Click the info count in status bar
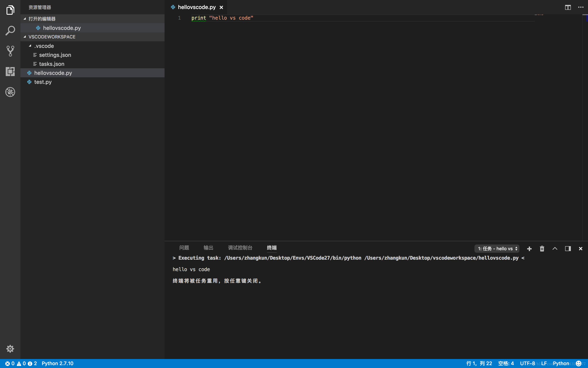The height and width of the screenshot is (368, 588). coord(32,363)
